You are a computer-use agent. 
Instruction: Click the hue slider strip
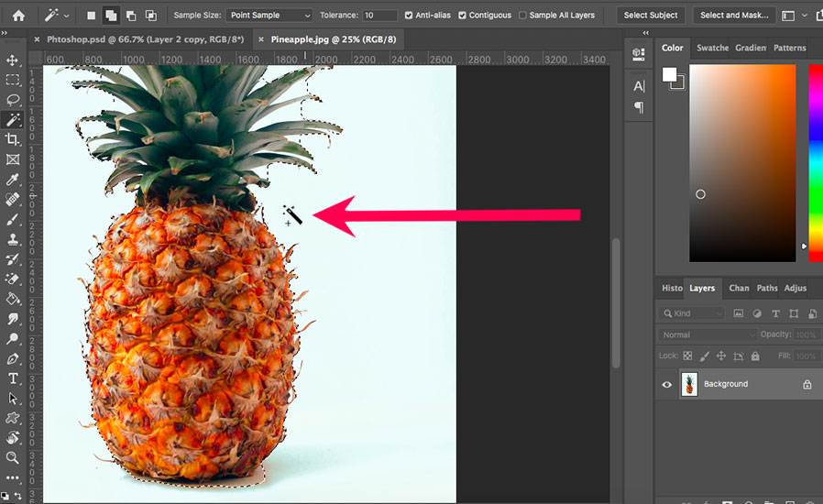(x=816, y=163)
